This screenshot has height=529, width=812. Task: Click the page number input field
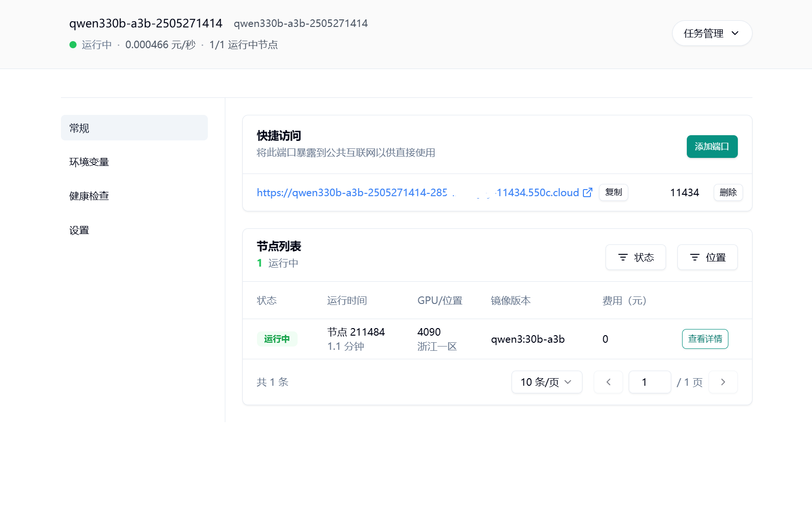650,382
